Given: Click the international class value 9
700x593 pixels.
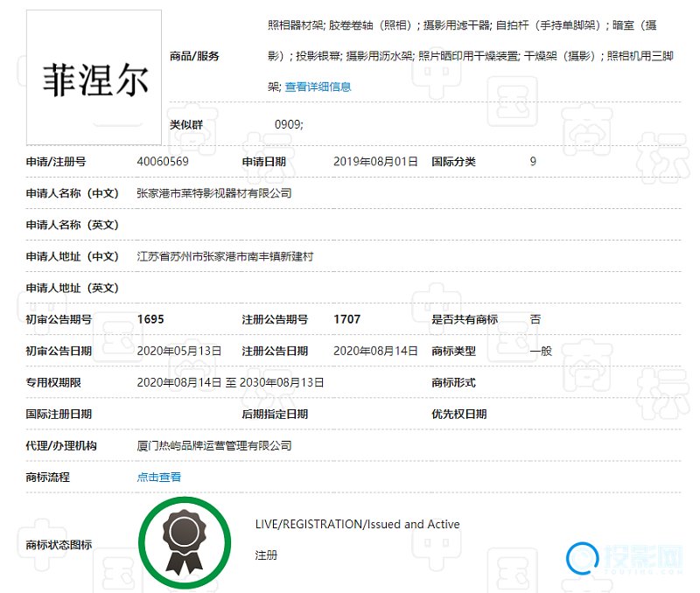Looking at the screenshot, I should click(533, 162).
